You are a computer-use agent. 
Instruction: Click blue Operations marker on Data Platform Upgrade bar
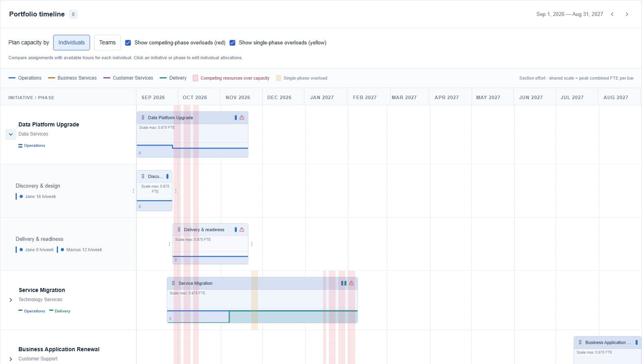pos(236,118)
